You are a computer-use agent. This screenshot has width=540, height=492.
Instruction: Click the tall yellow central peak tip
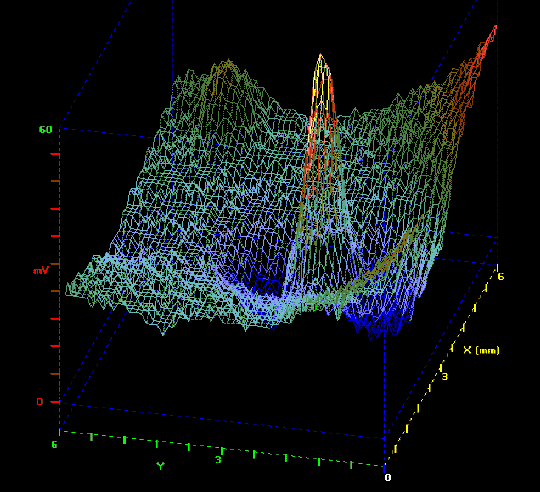pyautogui.click(x=321, y=57)
